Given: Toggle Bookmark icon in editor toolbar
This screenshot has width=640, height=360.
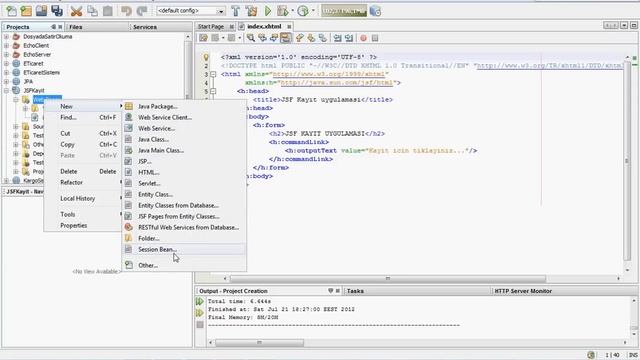Looking at the screenshot, I should [x=323, y=38].
